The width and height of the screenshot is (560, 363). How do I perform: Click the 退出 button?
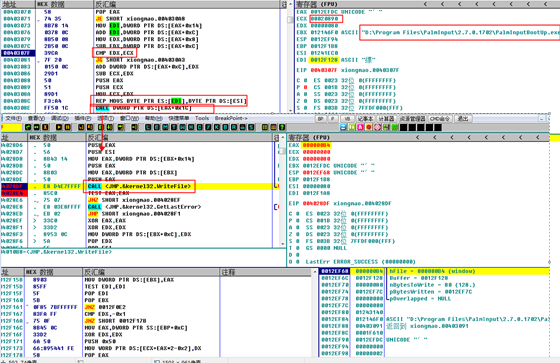point(463,119)
